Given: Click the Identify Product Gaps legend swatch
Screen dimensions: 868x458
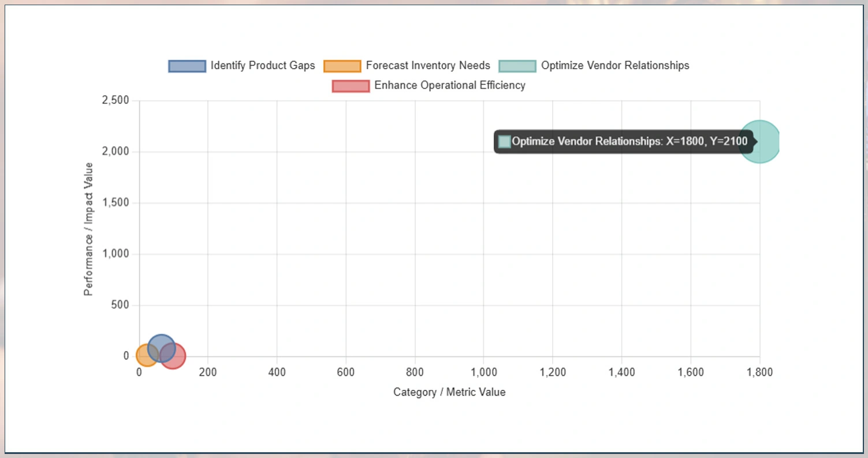Looking at the screenshot, I should 187,65.
